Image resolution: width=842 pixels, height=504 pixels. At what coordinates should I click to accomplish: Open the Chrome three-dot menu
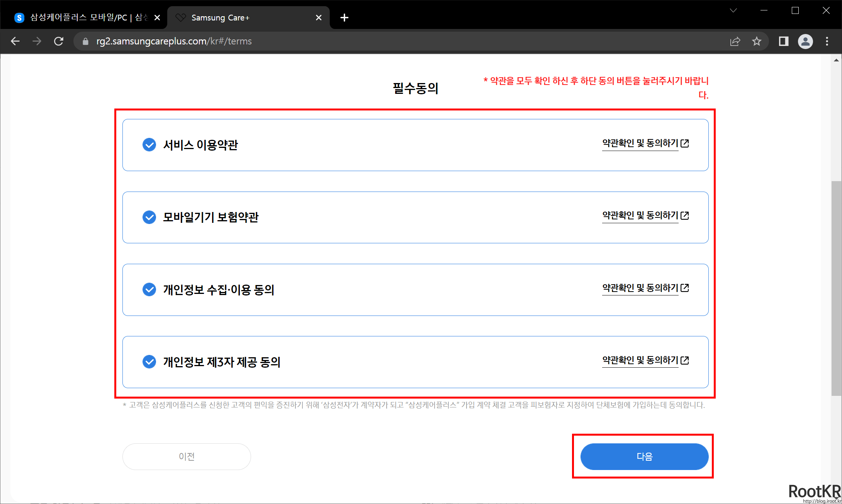click(827, 41)
